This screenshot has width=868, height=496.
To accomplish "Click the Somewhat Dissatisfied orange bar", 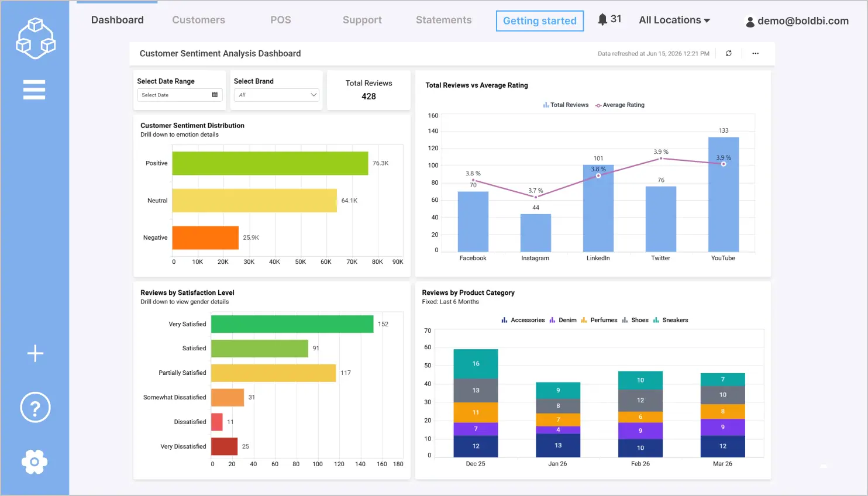I will (228, 397).
